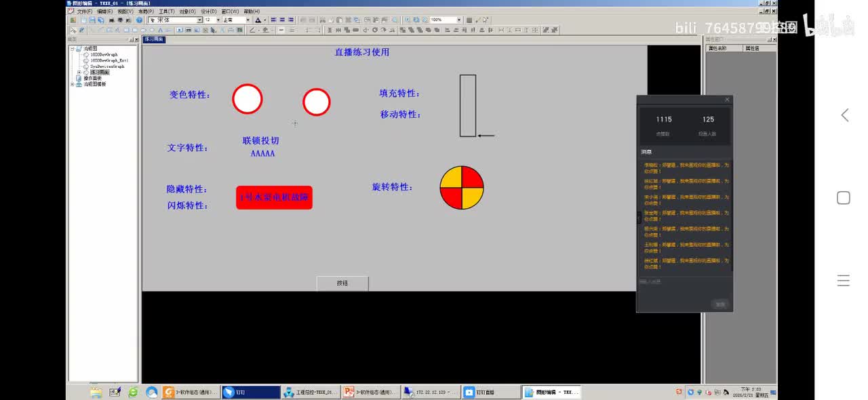868x400 pixels.
Task: Toggle center text alignment
Action: click(282, 20)
